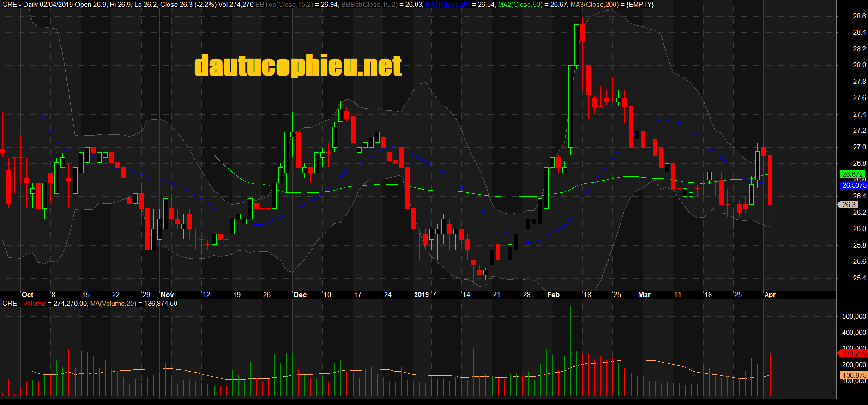Image resolution: width=868 pixels, height=405 pixels.
Task: Select the MA2(Close,50) = 26.67 legend
Action: [533, 5]
